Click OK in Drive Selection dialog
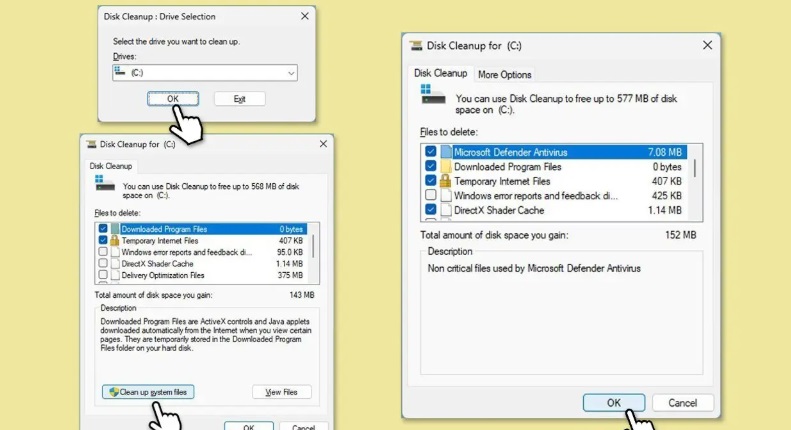This screenshot has height=430, width=791. pyautogui.click(x=173, y=99)
